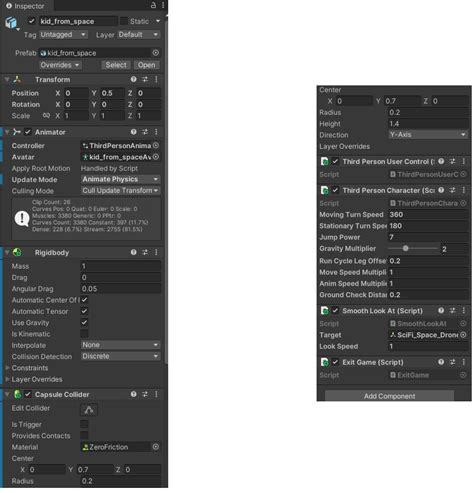Disable the Smooth Look At script checkbox
The height and width of the screenshot is (493, 474).
point(335,311)
